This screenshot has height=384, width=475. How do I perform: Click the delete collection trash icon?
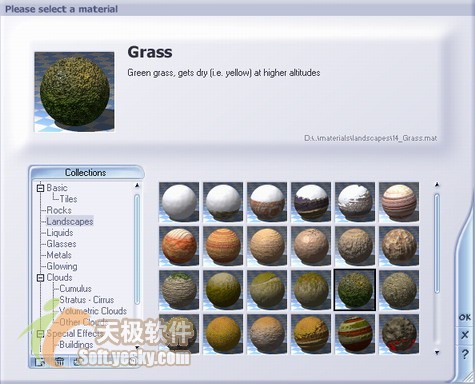(59, 362)
